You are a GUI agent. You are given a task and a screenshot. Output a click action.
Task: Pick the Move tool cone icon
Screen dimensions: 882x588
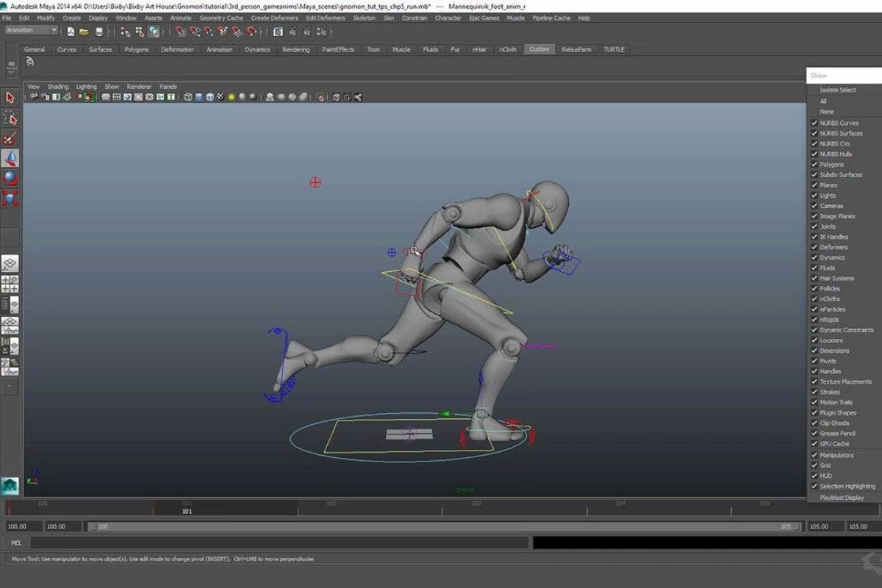[x=10, y=158]
